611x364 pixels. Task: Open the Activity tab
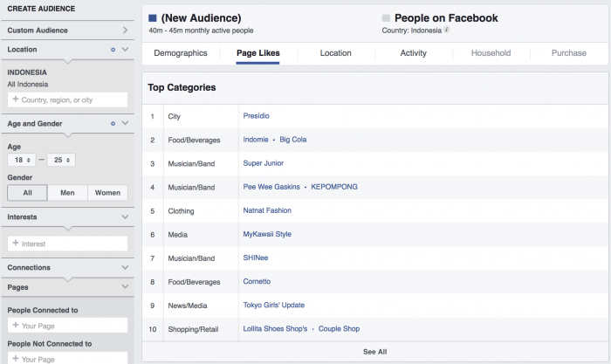(413, 53)
